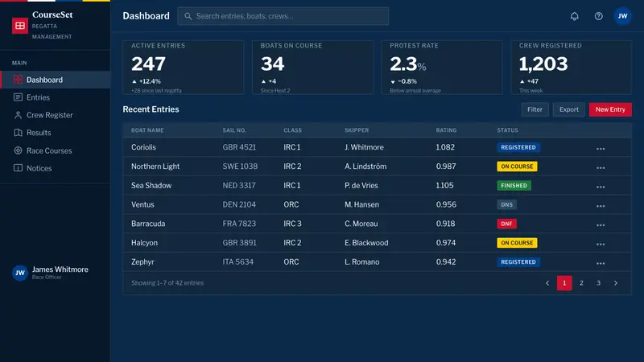
Task: Select page 2 in pagination
Action: tap(581, 283)
